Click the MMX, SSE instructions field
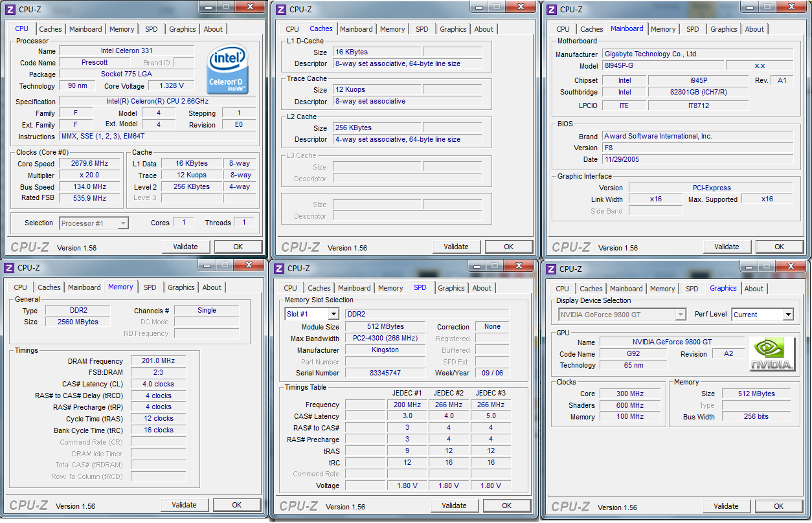Viewport: 812px width, 523px height. point(157,137)
